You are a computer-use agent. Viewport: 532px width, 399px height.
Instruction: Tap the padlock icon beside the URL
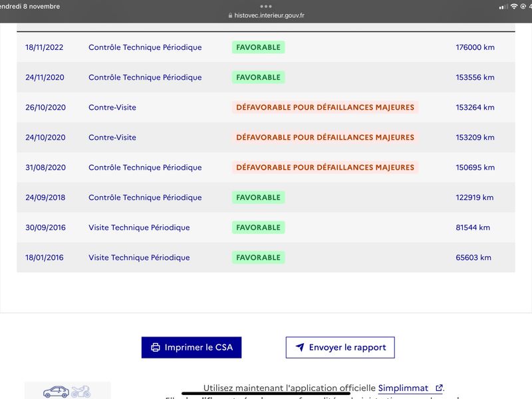(230, 15)
